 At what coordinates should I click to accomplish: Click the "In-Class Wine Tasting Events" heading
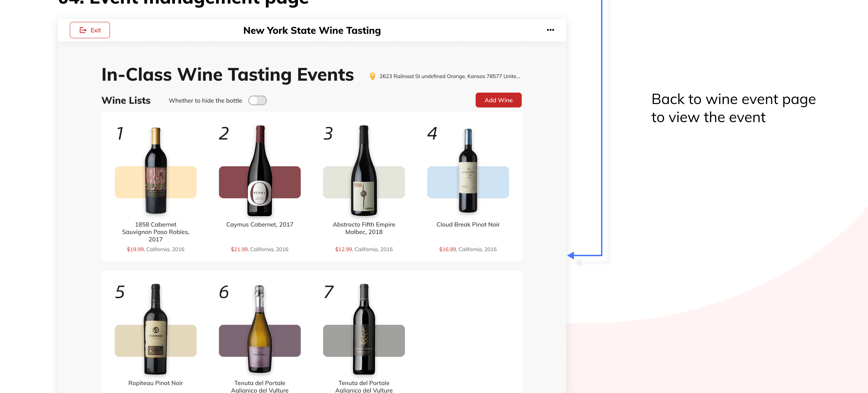[x=228, y=74]
